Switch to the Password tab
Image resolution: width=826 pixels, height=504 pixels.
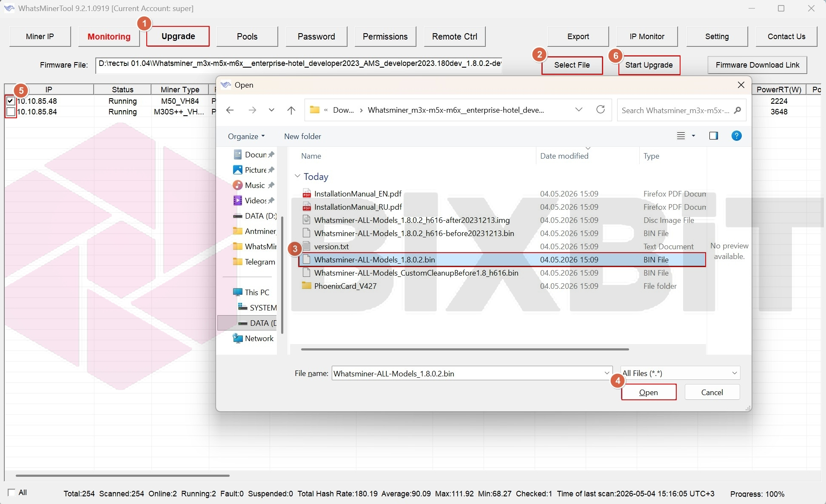316,37
